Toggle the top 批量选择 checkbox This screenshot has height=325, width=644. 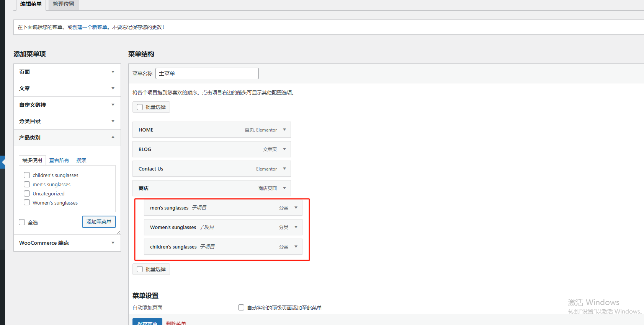pyautogui.click(x=140, y=107)
